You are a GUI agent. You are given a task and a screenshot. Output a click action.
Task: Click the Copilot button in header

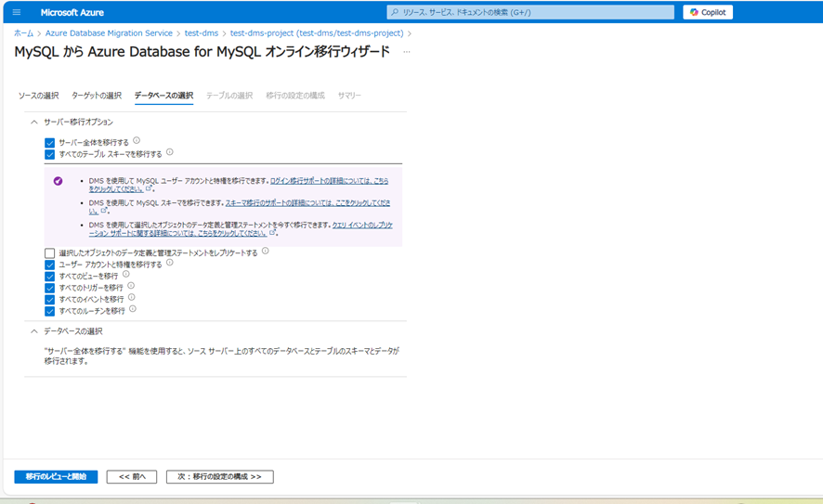[708, 12]
